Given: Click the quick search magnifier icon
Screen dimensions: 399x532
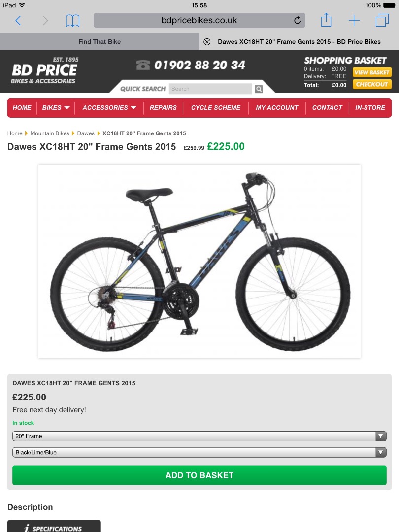Looking at the screenshot, I should (259, 89).
